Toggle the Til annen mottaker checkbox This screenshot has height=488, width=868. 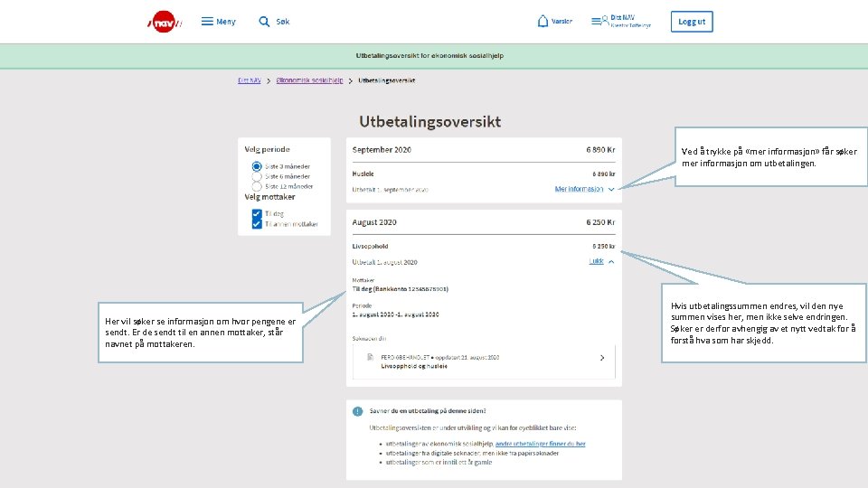[x=256, y=223]
